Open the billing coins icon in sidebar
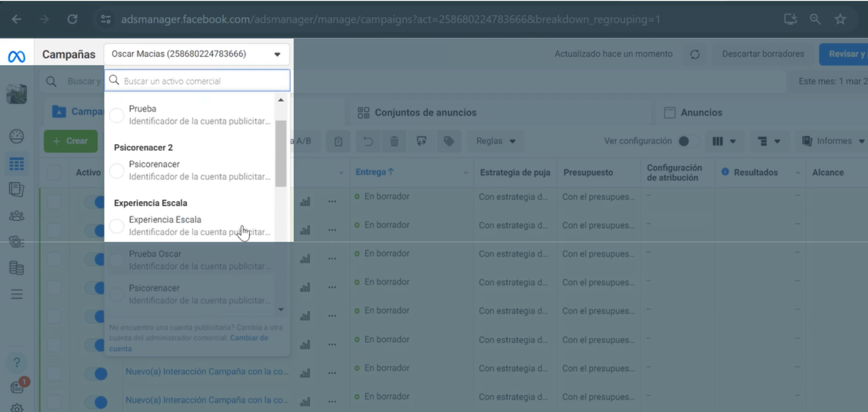The image size is (868, 412). pos(17,268)
